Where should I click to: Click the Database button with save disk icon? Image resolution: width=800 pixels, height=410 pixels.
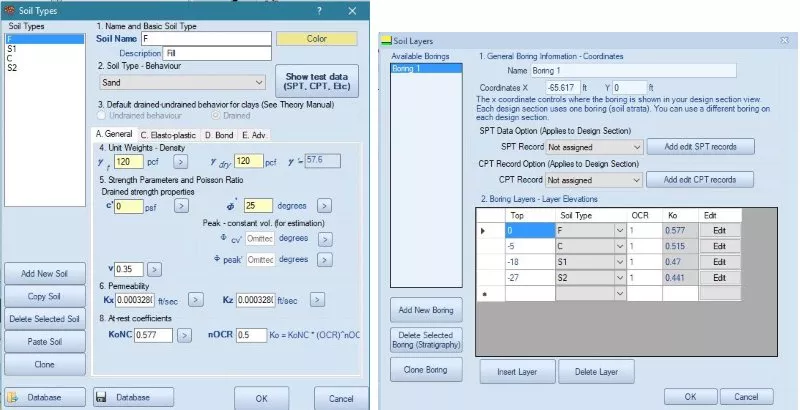134,397
